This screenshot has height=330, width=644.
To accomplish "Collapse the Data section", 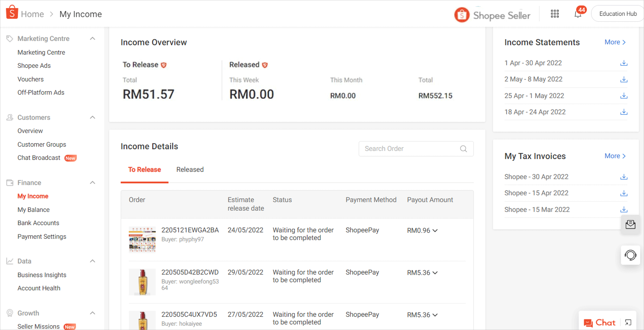I will (x=93, y=261).
